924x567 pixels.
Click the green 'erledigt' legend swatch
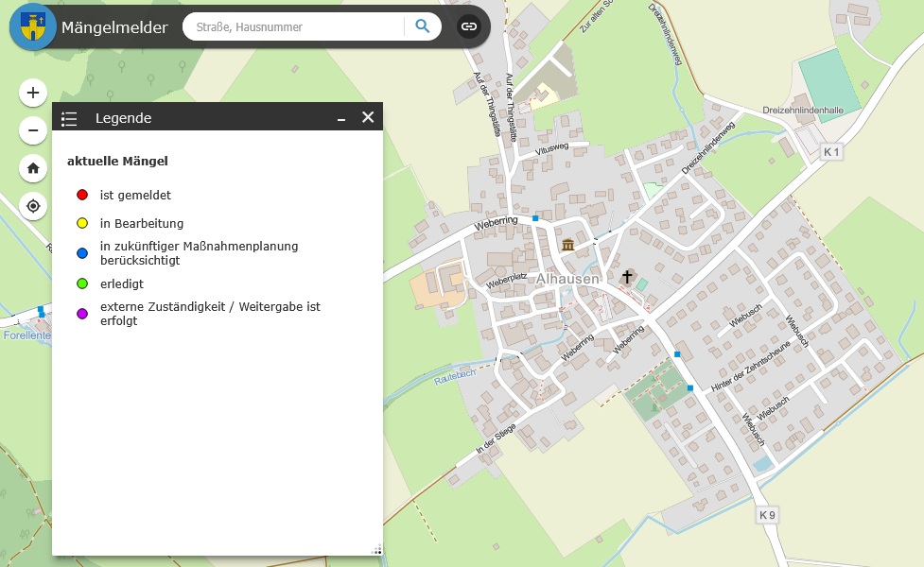pos(82,283)
